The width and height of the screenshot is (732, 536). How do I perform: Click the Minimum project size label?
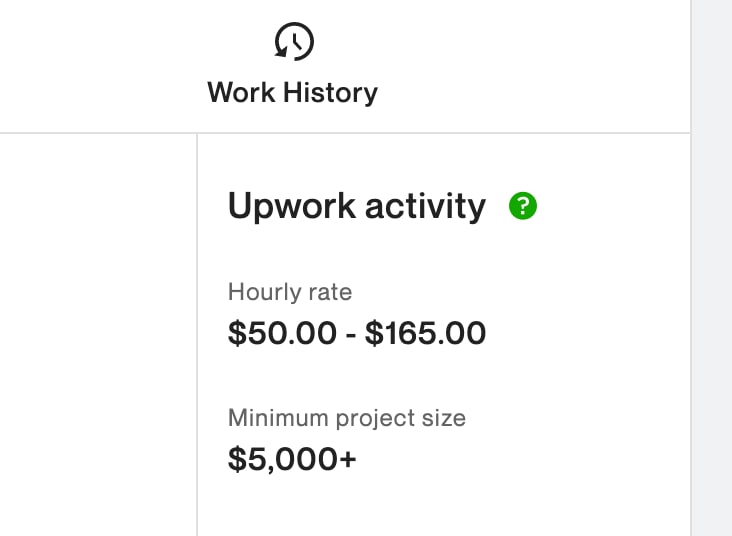[347, 418]
